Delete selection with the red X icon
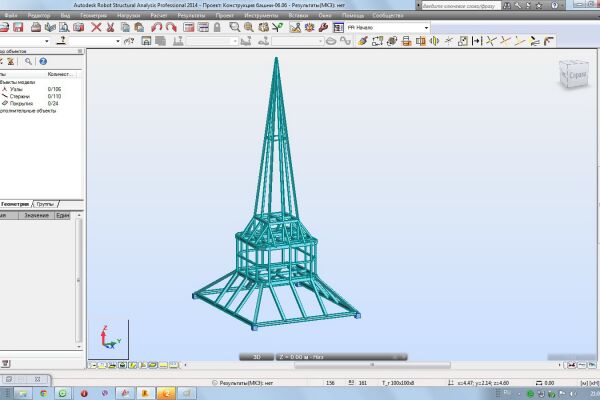 click(96, 27)
